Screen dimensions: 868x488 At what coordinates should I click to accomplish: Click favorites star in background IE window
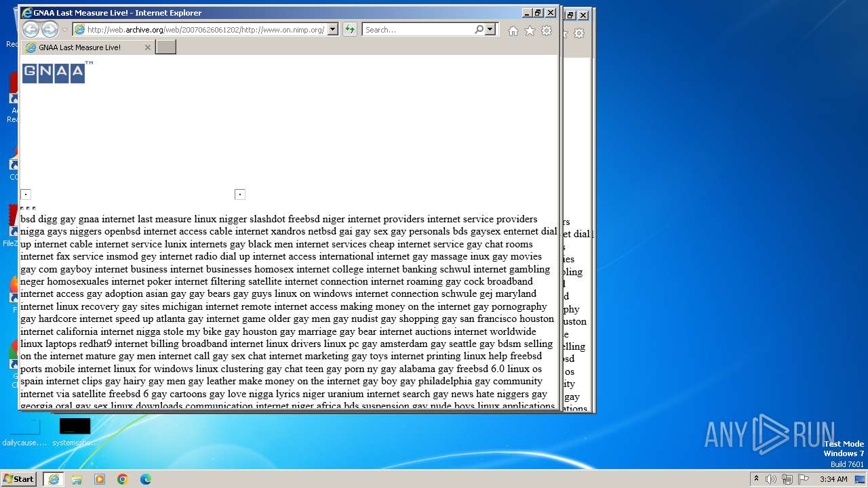[x=566, y=33]
